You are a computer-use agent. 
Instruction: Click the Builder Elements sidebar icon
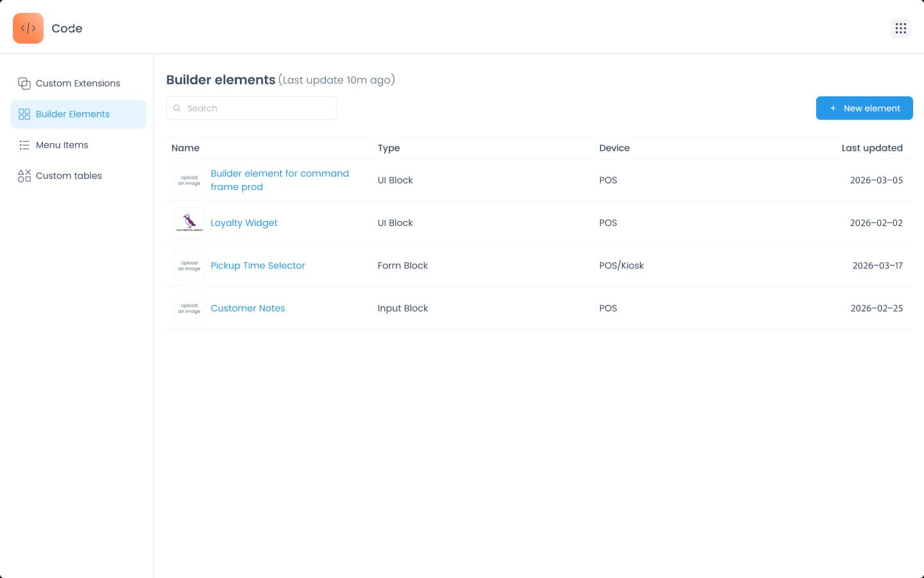coord(24,114)
